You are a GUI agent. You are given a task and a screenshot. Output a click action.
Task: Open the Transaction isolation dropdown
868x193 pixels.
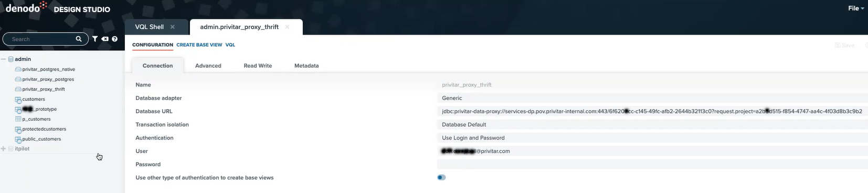click(x=652, y=124)
